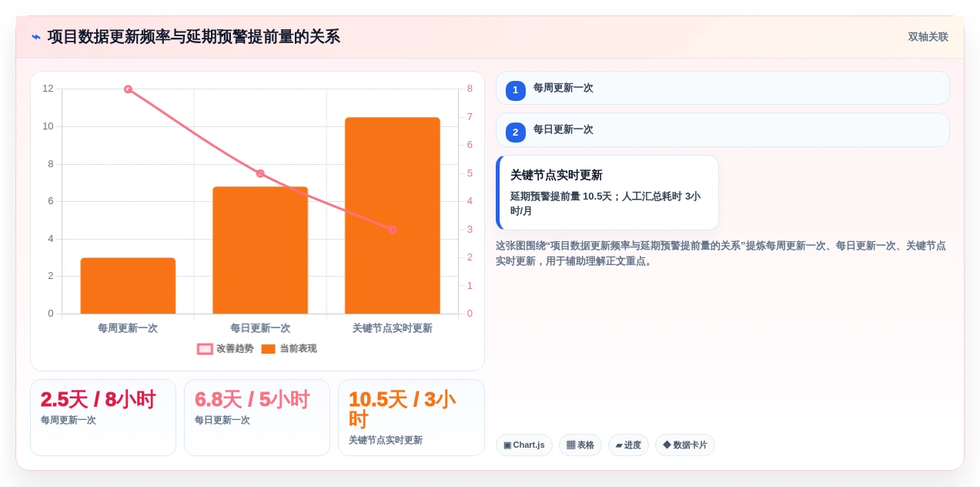Click the 进度 tag
The height and width of the screenshot is (487, 980).
pyautogui.click(x=628, y=445)
